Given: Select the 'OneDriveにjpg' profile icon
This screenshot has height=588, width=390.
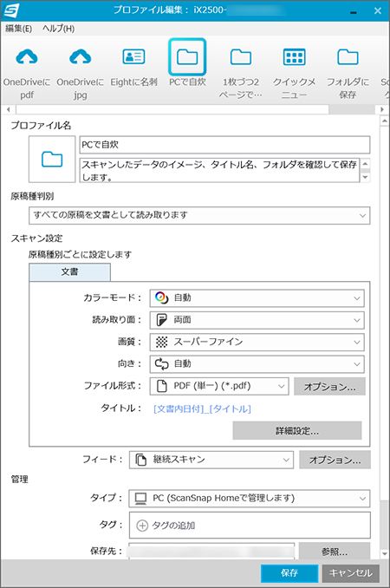Looking at the screenshot, I should (x=81, y=57).
